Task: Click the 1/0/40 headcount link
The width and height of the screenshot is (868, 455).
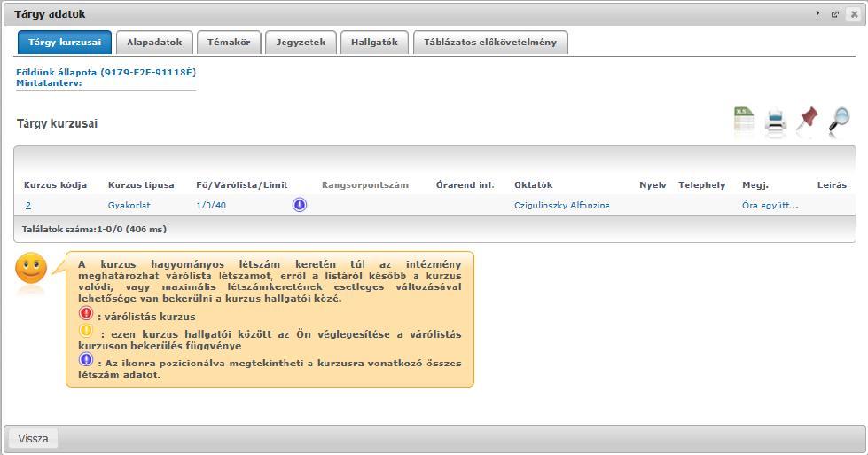Action: coord(211,206)
